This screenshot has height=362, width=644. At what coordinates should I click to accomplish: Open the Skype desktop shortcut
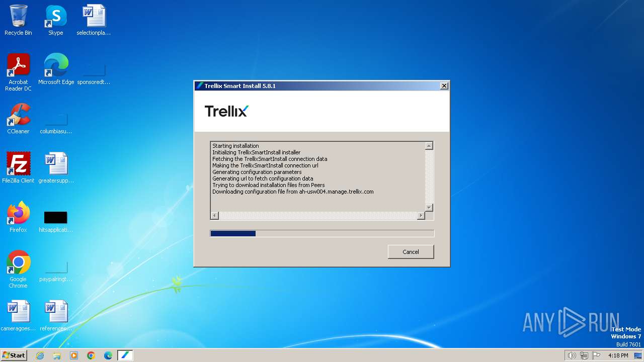[x=56, y=20]
